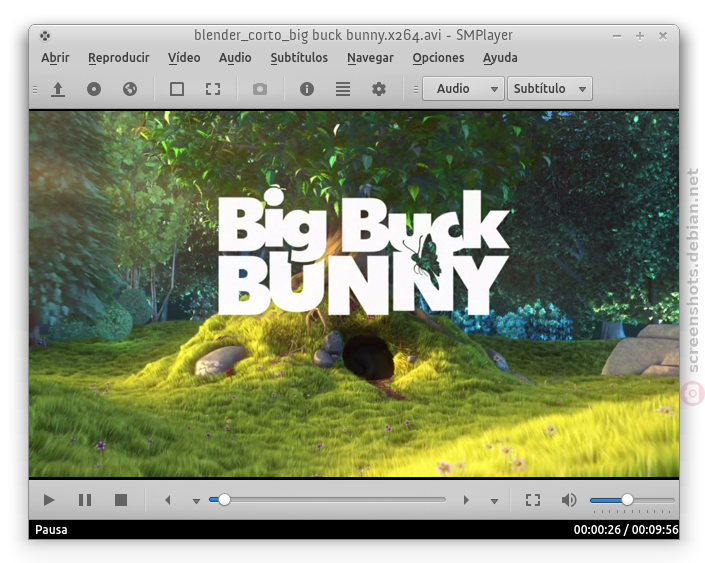Open the Reproducir menu

[119, 58]
